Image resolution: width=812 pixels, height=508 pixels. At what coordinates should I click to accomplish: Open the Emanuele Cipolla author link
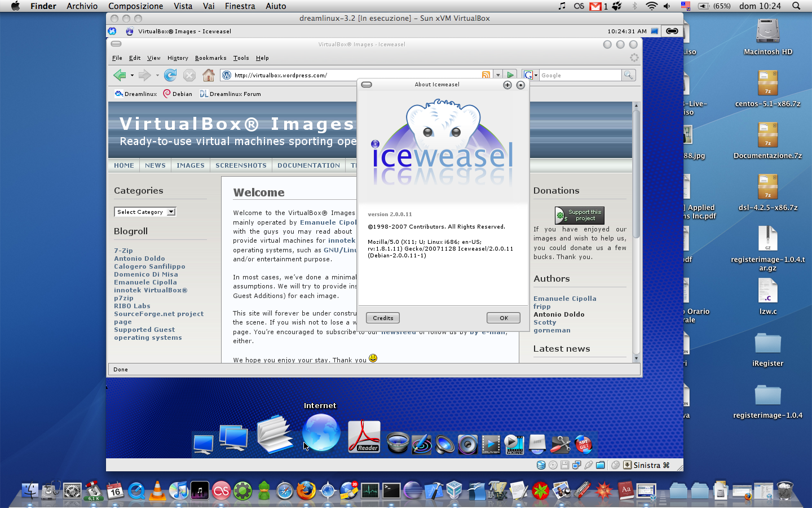[x=564, y=299]
